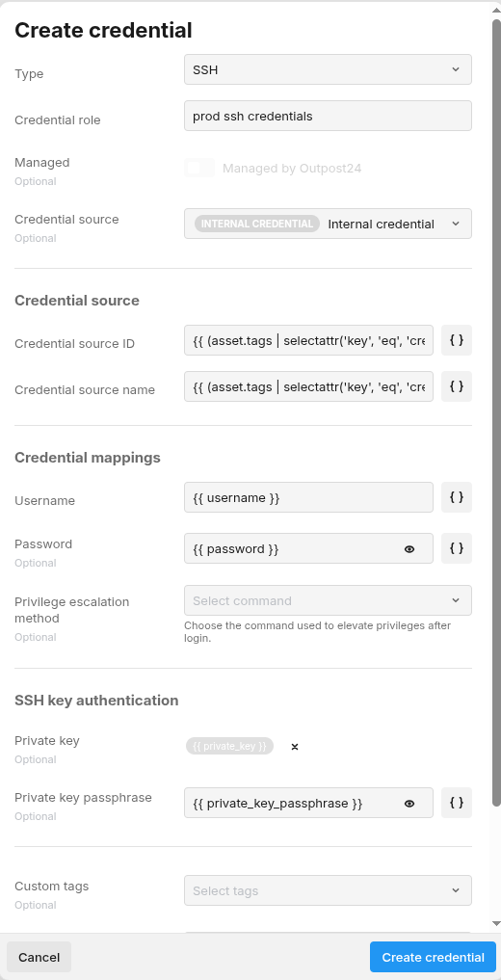Click curly braces button beside Username

(457, 497)
